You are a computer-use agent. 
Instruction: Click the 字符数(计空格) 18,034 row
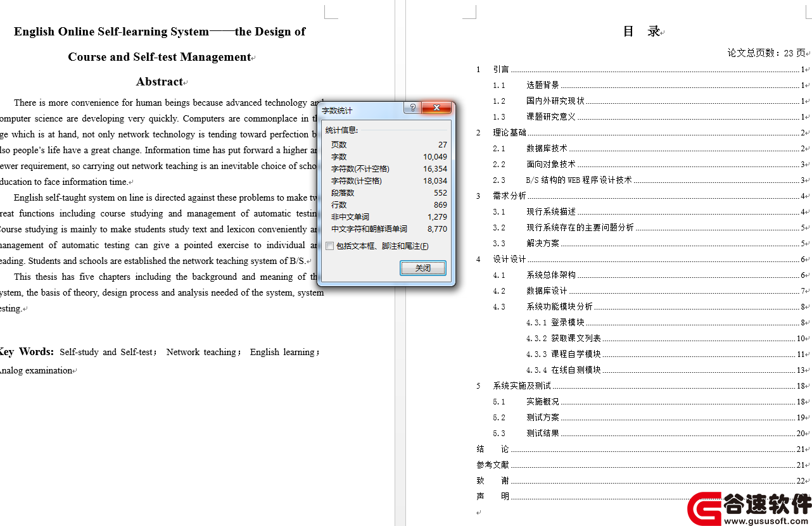coord(389,181)
